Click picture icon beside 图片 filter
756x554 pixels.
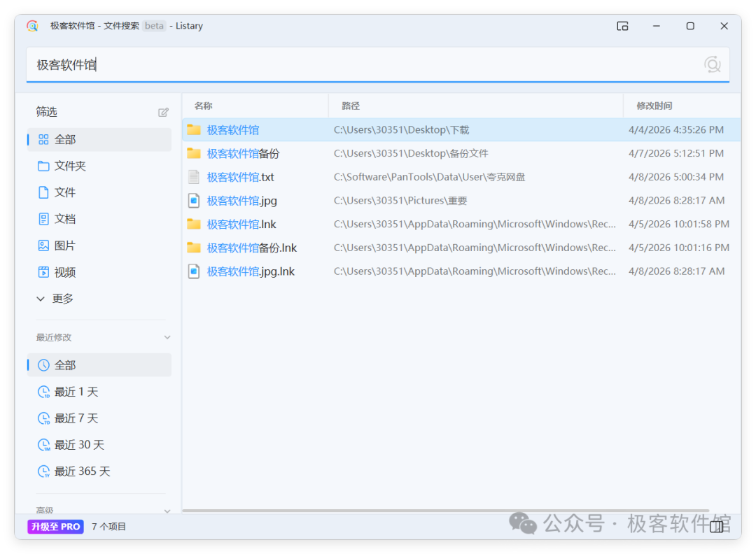pyautogui.click(x=43, y=246)
